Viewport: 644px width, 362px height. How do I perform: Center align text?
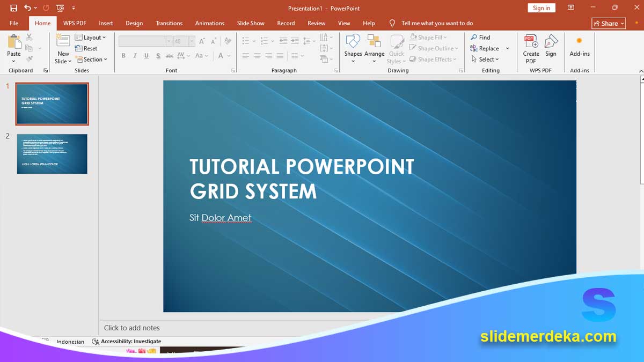click(x=257, y=56)
